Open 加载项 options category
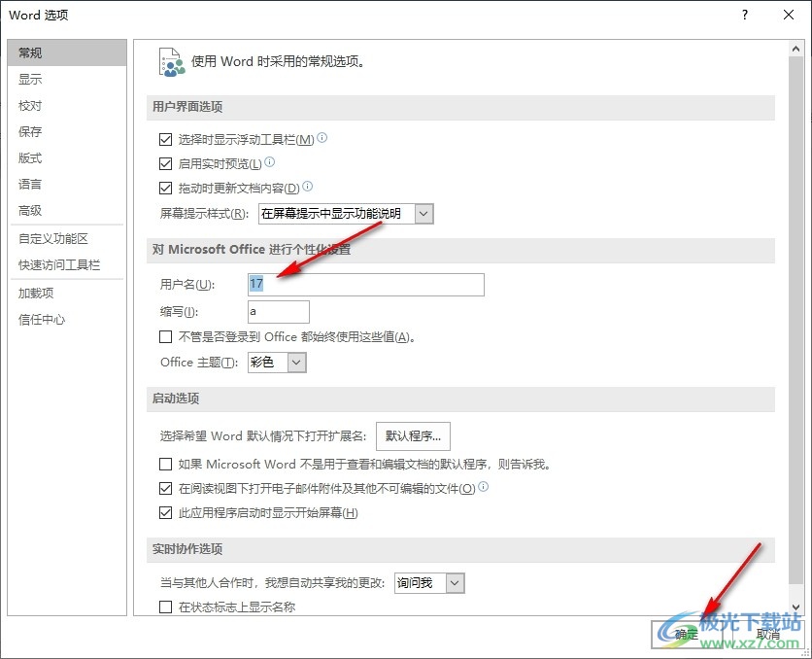Image resolution: width=812 pixels, height=659 pixels. [x=67, y=294]
